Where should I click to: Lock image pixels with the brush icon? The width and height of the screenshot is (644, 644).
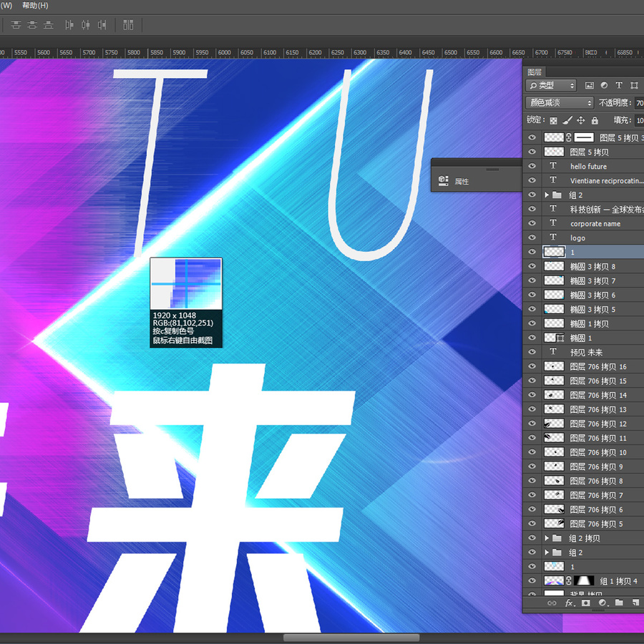(567, 120)
